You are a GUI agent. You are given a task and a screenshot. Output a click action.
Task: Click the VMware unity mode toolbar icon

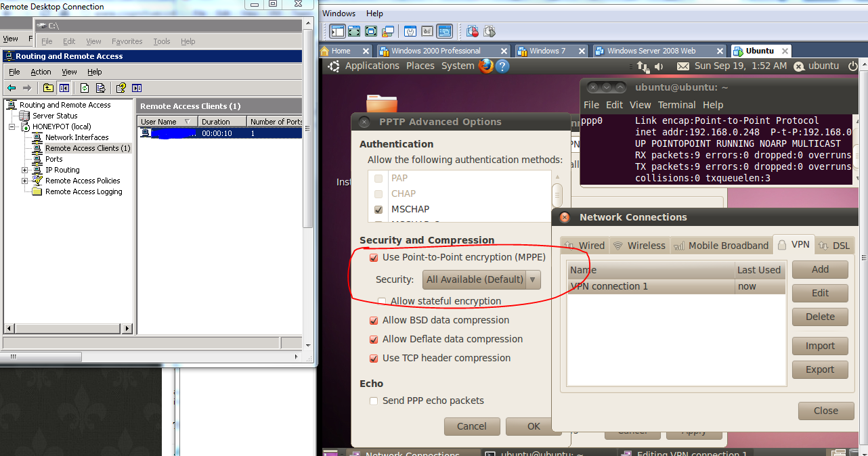388,31
